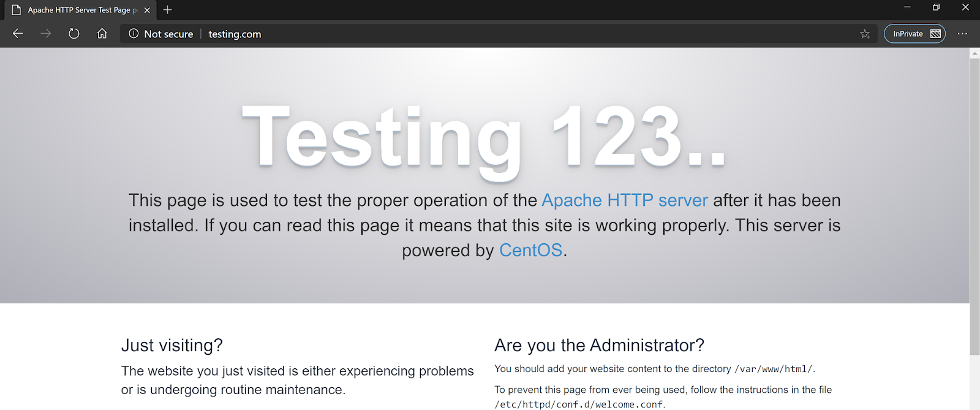View site info via Not secure icon
This screenshot has height=410, width=980.
pos(134,34)
